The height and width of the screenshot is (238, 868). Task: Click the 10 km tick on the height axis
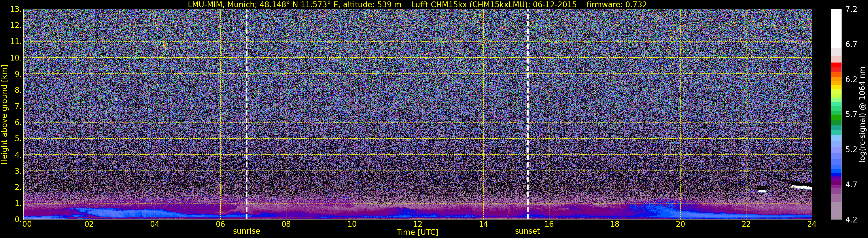click(x=16, y=58)
